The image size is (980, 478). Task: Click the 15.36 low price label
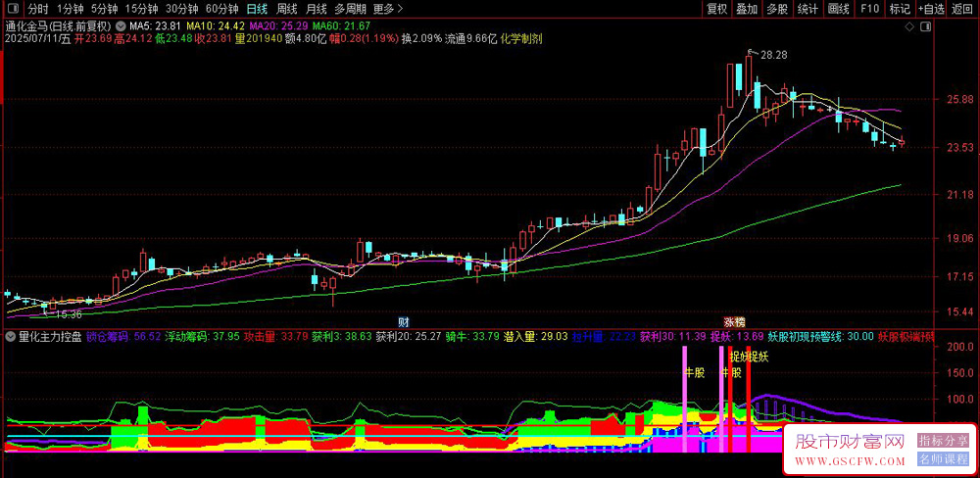pos(69,313)
